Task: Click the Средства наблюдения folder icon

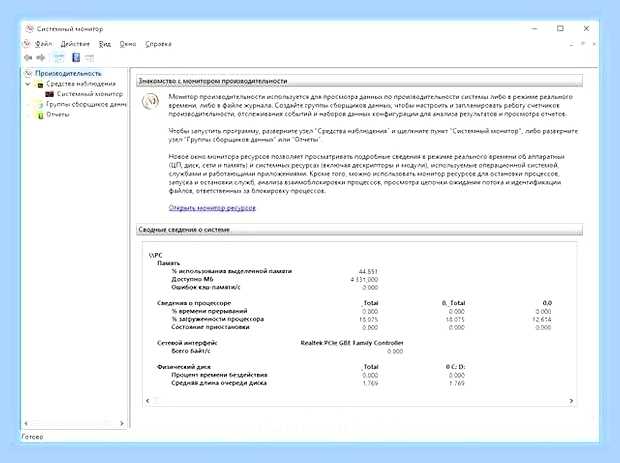Action: pos(40,84)
